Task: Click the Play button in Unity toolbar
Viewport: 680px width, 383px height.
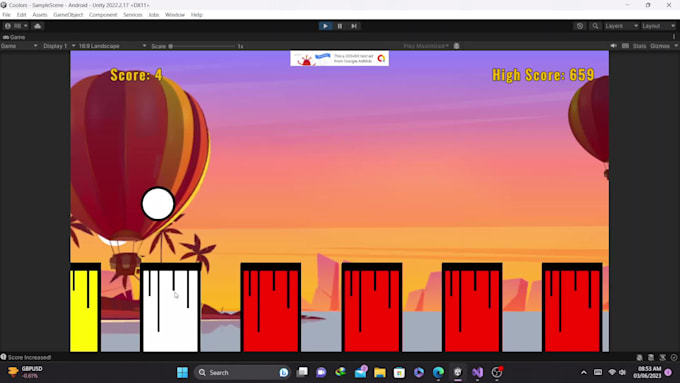Action: coord(325,26)
